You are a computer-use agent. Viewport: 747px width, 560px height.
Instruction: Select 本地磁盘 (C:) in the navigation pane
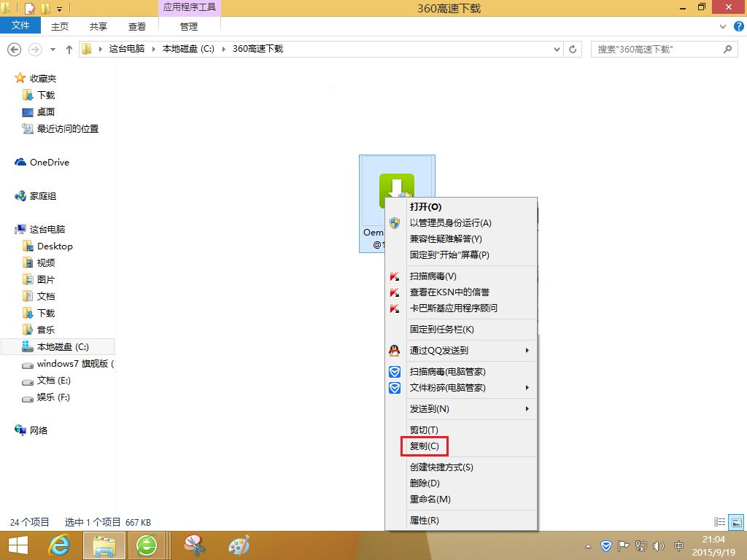click(x=62, y=347)
